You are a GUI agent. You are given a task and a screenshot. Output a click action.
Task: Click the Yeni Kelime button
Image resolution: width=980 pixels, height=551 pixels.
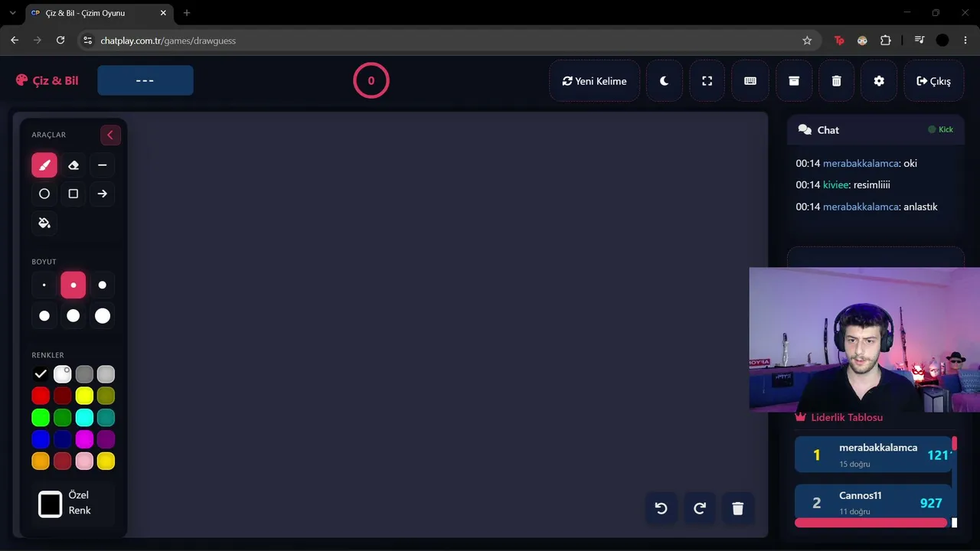click(595, 81)
